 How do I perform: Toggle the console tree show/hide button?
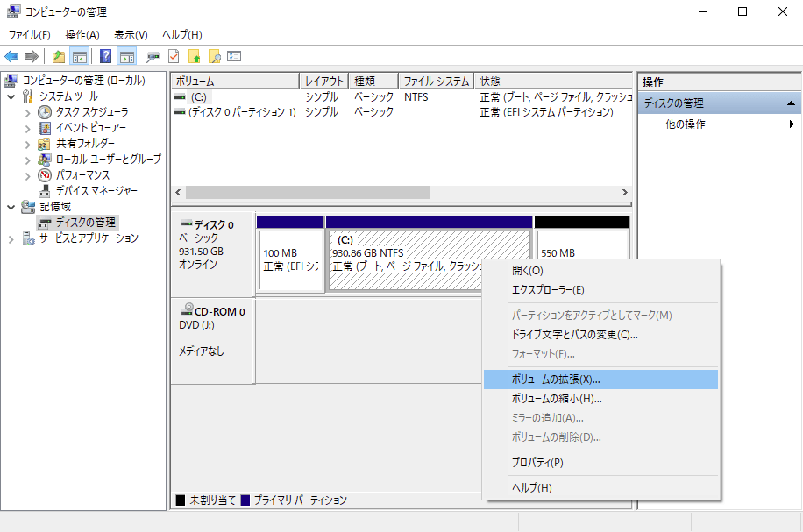79,56
